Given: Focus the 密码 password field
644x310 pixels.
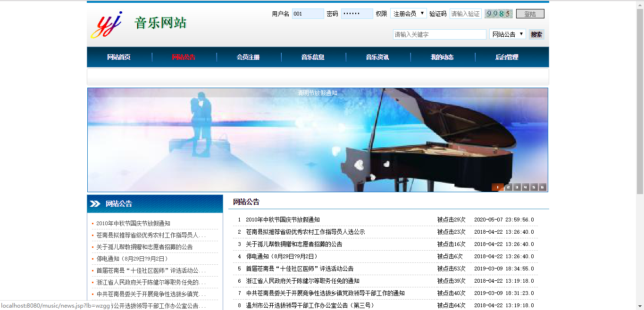Looking at the screenshot, I should coord(357,14).
